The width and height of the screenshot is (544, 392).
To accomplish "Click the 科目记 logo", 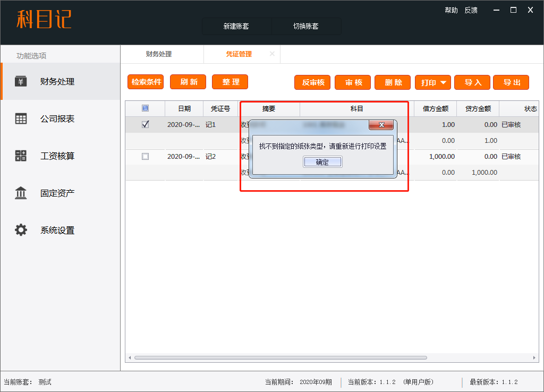I will [x=44, y=20].
